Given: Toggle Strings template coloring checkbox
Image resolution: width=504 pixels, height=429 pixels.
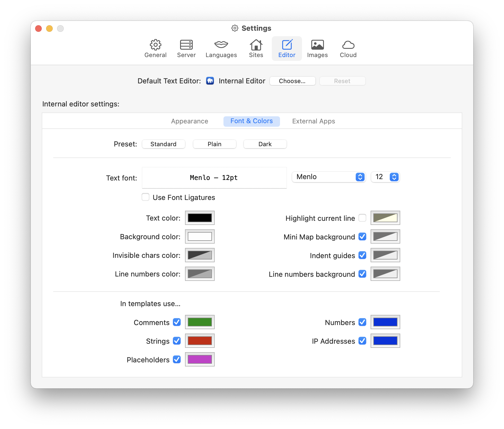Looking at the screenshot, I should 177,341.
